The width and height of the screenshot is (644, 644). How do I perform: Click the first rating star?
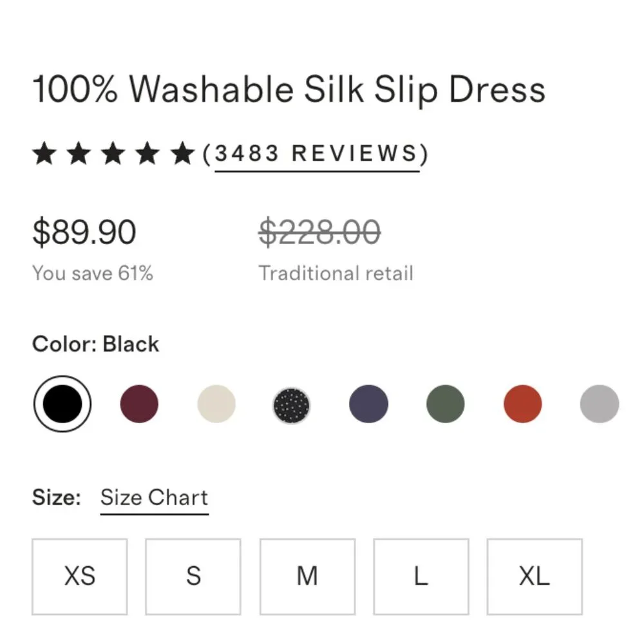pyautogui.click(x=45, y=153)
